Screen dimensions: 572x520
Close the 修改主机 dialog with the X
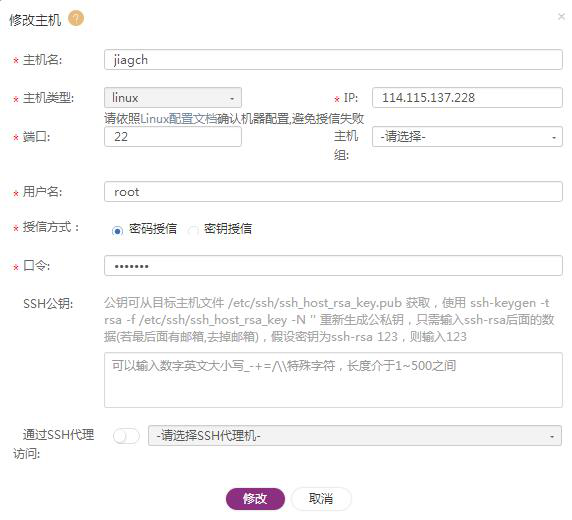[x=561, y=17]
